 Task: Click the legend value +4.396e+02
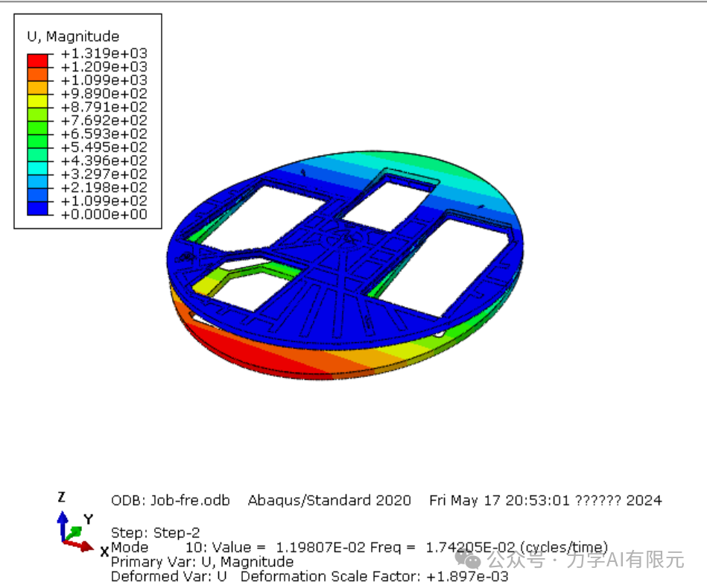click(104, 161)
